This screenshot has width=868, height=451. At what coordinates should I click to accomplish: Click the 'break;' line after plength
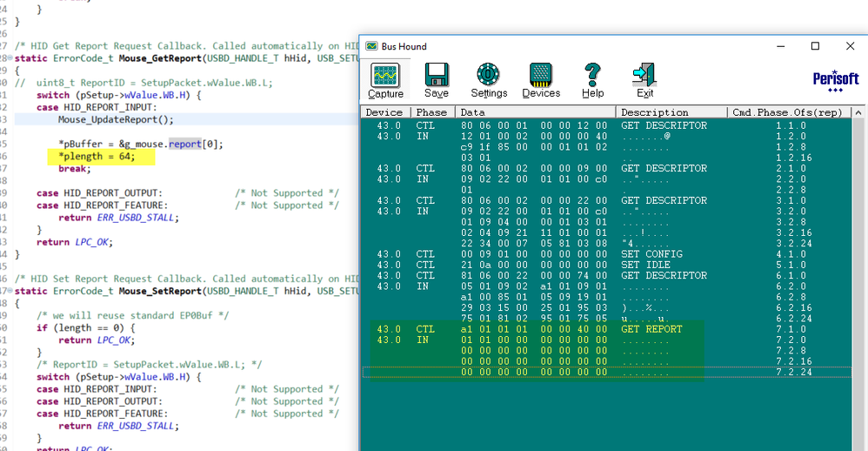[x=75, y=169]
